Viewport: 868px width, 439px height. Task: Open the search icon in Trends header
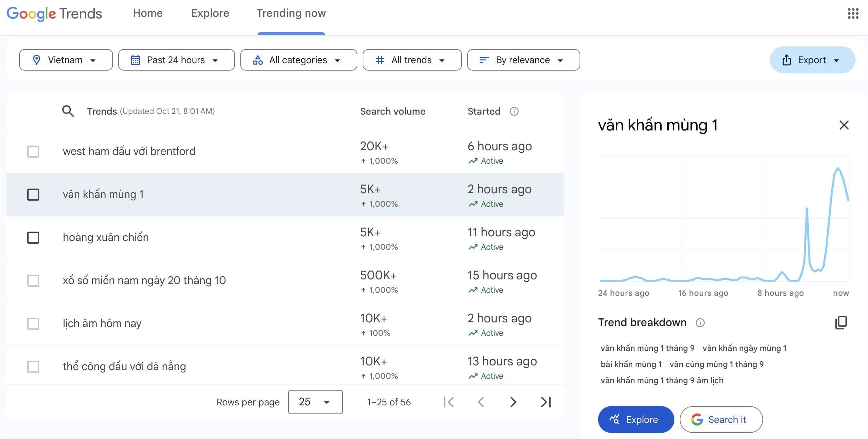[x=68, y=111]
